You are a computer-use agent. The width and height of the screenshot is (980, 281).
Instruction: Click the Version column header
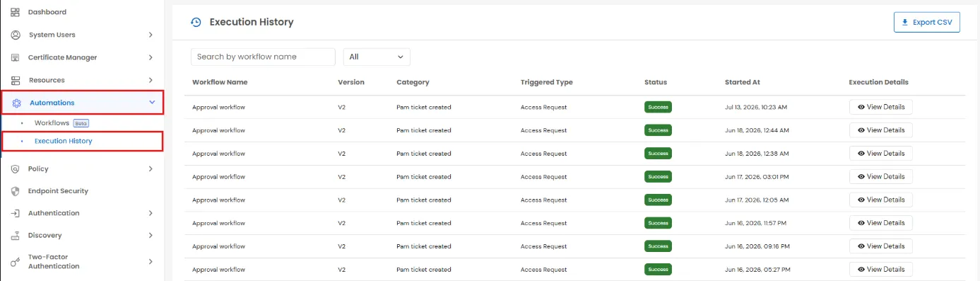click(x=351, y=82)
